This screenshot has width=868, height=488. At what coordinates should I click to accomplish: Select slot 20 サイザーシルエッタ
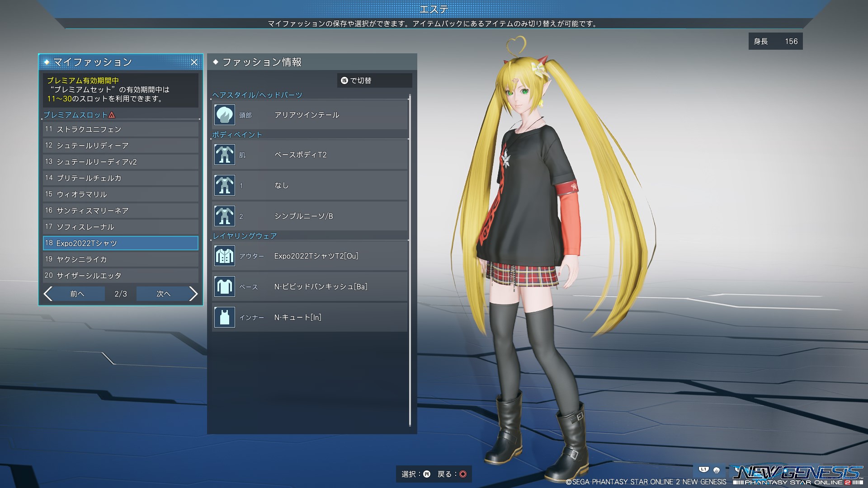click(x=121, y=276)
